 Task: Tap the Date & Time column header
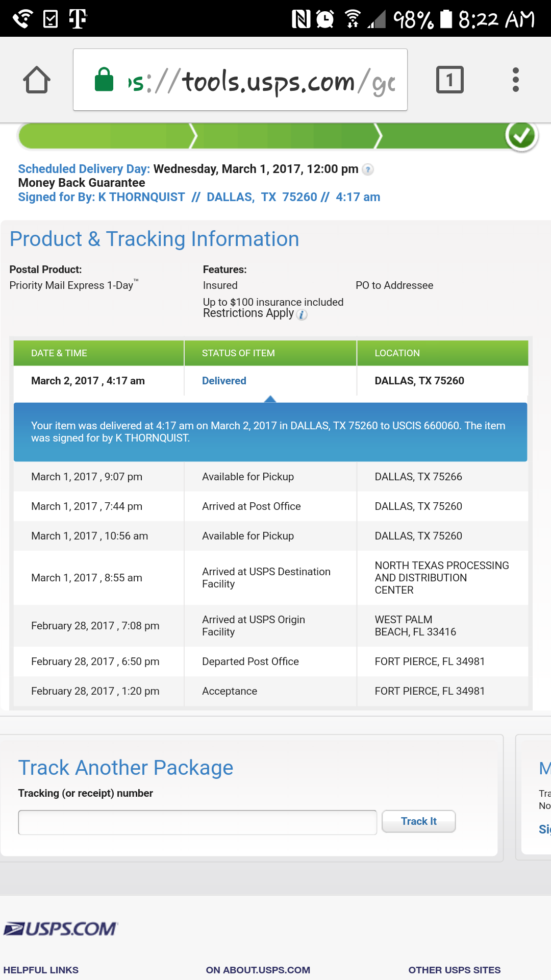pyautogui.click(x=59, y=353)
